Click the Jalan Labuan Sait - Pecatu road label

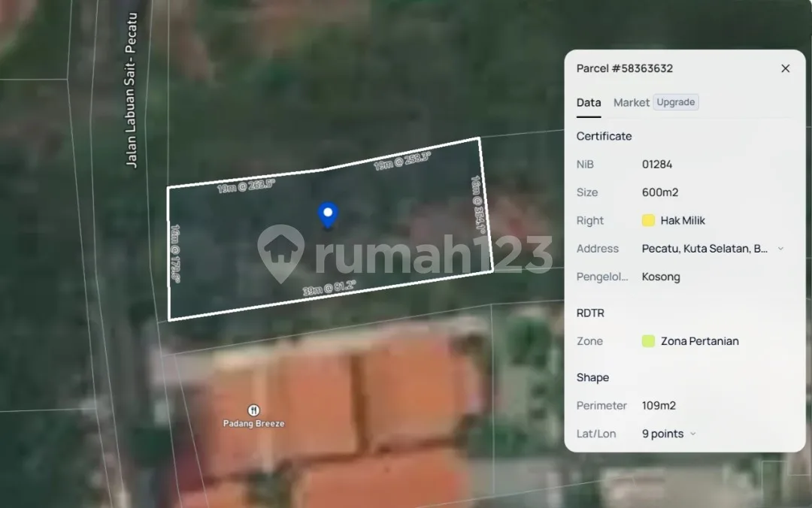(x=131, y=90)
